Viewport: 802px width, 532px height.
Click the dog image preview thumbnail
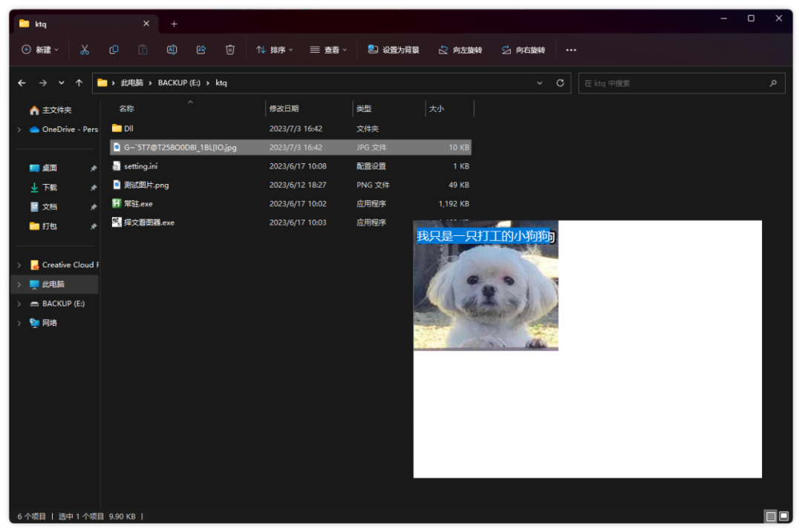[486, 285]
